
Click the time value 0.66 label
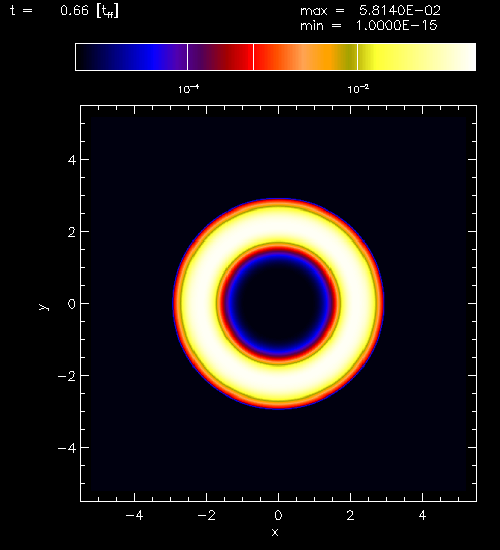point(74,11)
